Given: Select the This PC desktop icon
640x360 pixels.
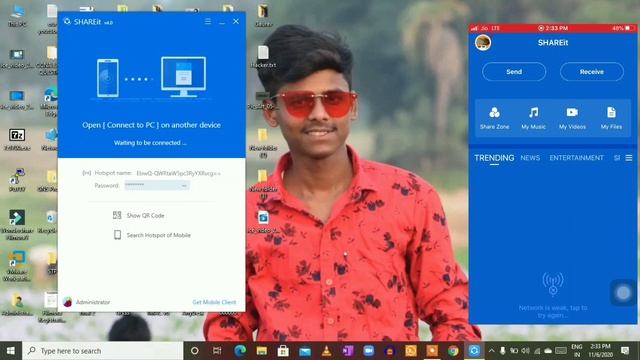Looking at the screenshot, I should pyautogui.click(x=17, y=16).
